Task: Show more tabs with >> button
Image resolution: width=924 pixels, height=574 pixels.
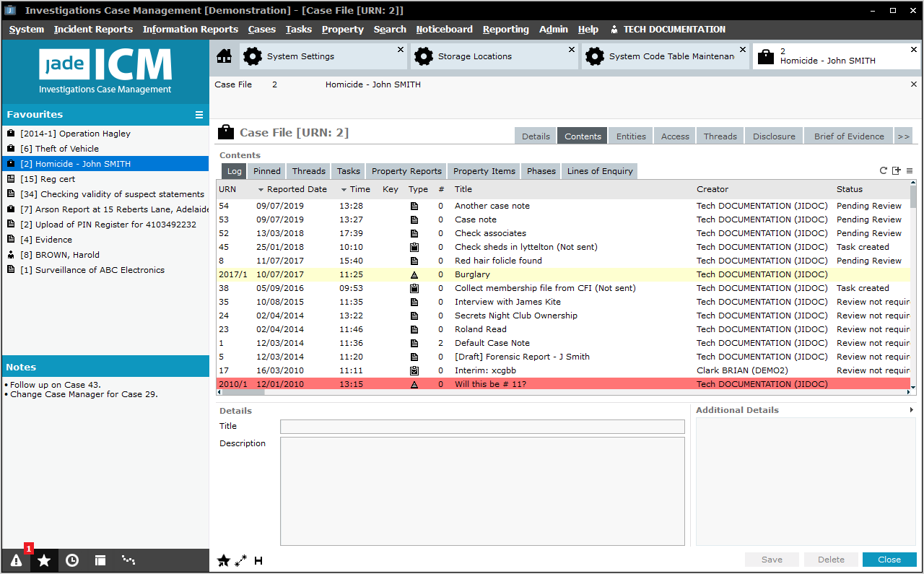Action: [903, 136]
